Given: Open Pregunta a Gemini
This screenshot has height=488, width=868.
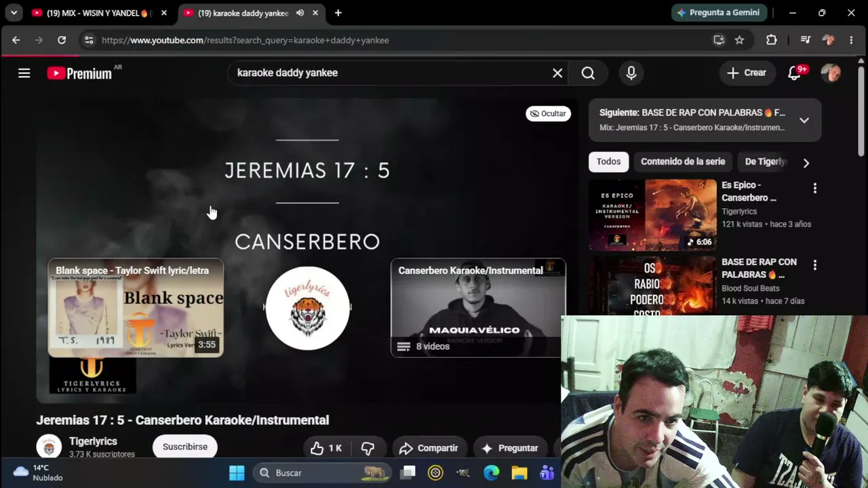Looking at the screenshot, I should 719,13.
